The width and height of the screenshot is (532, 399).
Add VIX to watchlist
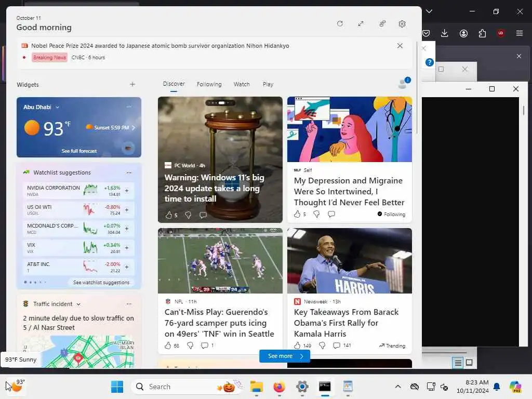pos(127,248)
